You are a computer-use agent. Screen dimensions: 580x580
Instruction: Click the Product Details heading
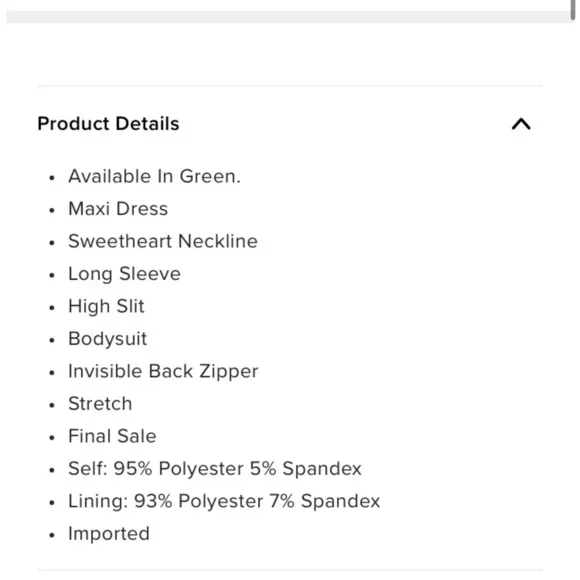108,124
